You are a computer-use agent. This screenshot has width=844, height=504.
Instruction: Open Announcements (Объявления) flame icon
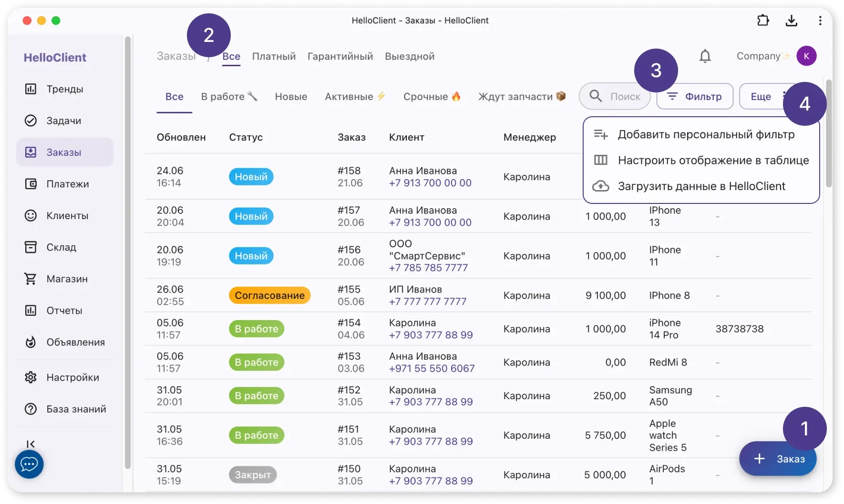click(31, 342)
